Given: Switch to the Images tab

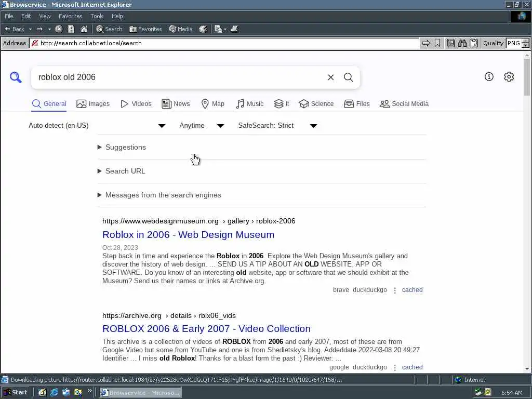Looking at the screenshot, I should [93, 104].
